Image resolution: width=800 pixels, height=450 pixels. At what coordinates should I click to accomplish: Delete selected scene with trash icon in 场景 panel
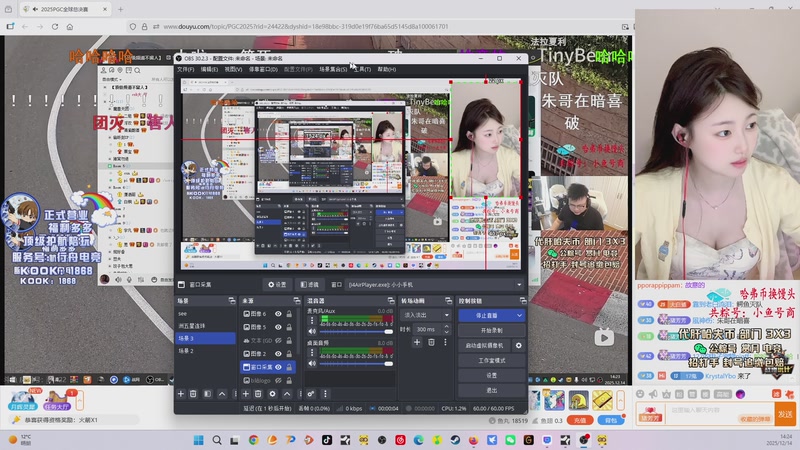click(x=193, y=394)
